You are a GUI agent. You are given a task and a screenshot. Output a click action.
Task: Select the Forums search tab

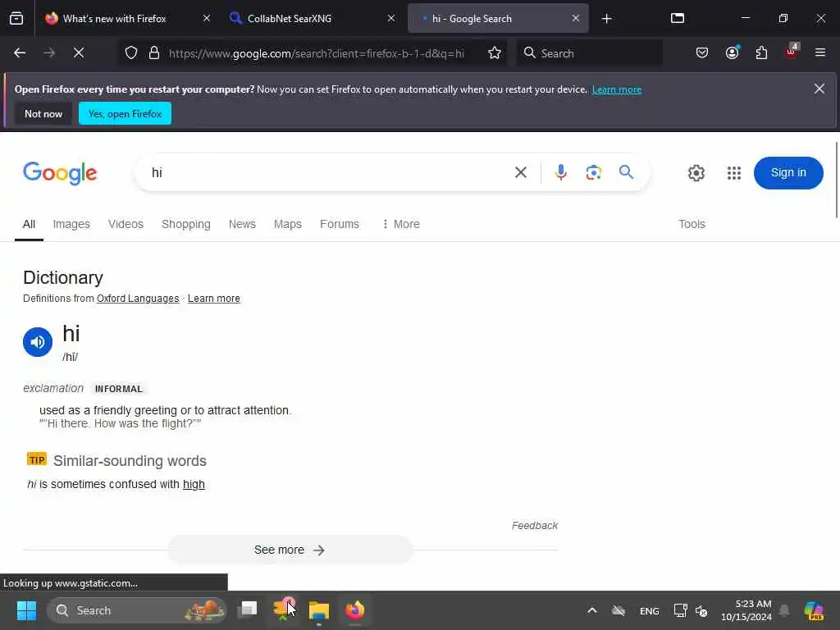pos(340,224)
